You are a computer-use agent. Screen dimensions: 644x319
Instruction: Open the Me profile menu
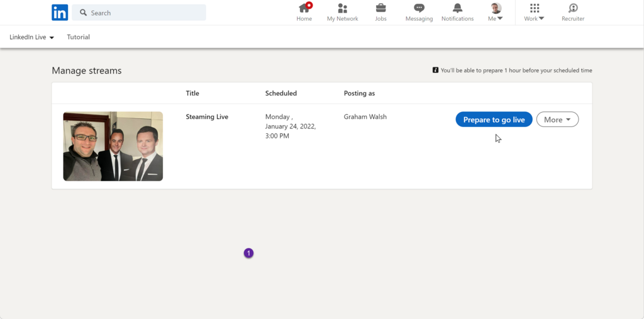tap(496, 13)
